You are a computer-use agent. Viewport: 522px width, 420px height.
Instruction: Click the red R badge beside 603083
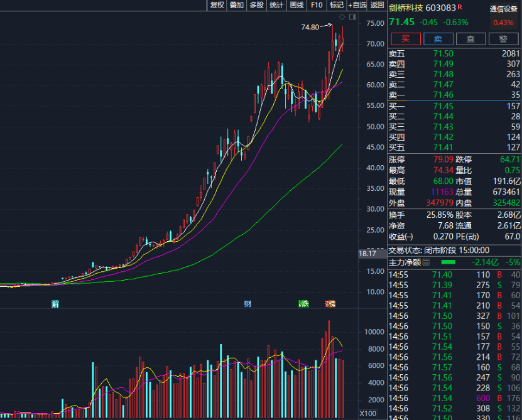460,7
